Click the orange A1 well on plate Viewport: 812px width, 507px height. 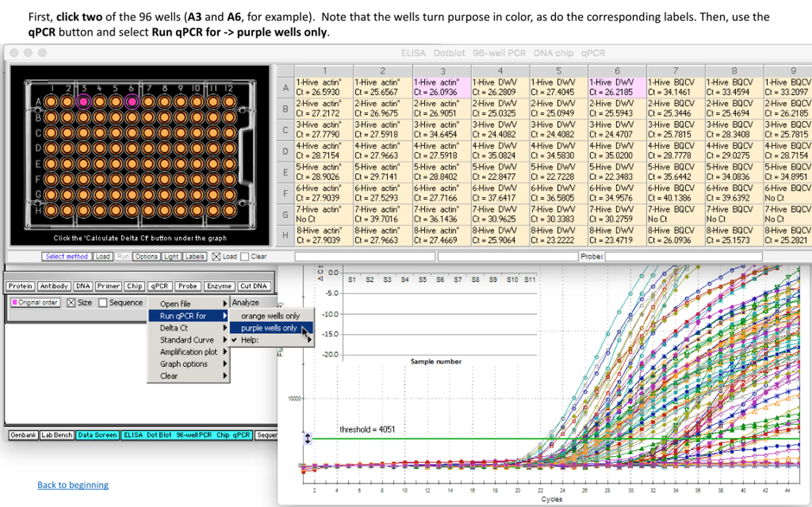click(x=51, y=102)
